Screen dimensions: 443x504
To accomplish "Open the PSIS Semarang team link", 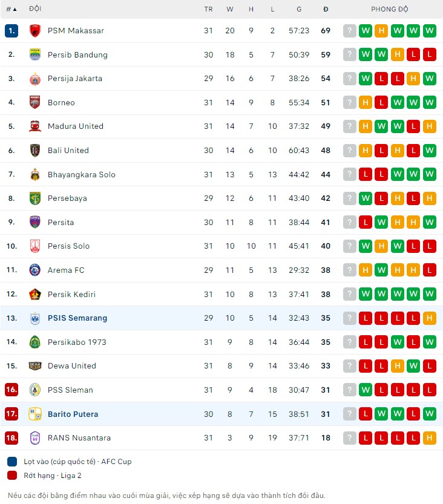I will [77, 318].
